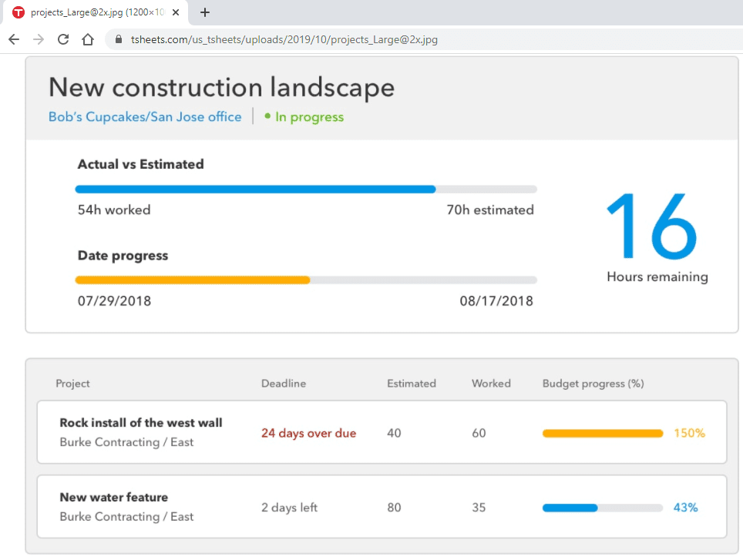Click the browser forward arrow
This screenshot has height=560, width=743.
tap(39, 39)
